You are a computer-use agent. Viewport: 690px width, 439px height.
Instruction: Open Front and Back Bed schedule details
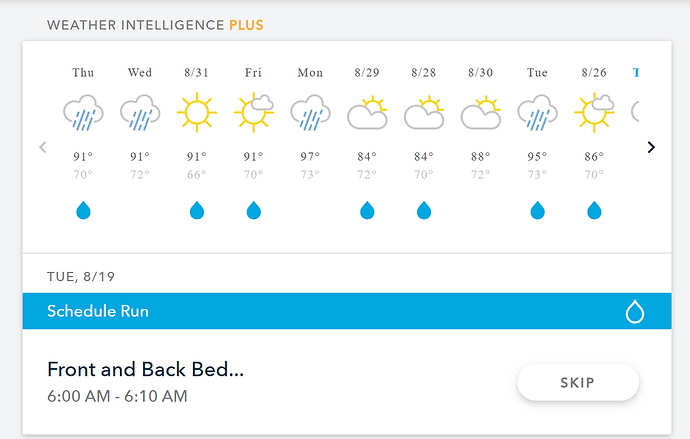[145, 369]
